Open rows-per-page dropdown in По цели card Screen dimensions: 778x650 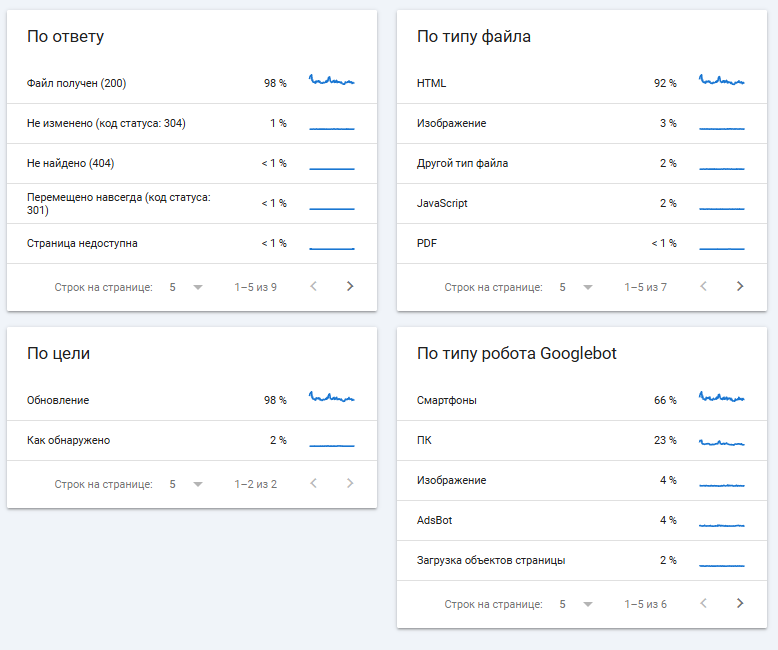186,484
